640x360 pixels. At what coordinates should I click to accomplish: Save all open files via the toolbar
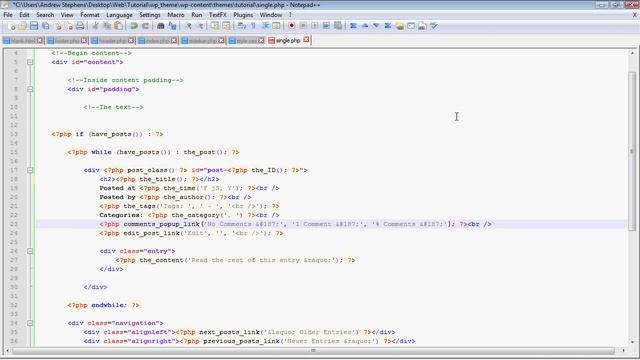pos(46,26)
